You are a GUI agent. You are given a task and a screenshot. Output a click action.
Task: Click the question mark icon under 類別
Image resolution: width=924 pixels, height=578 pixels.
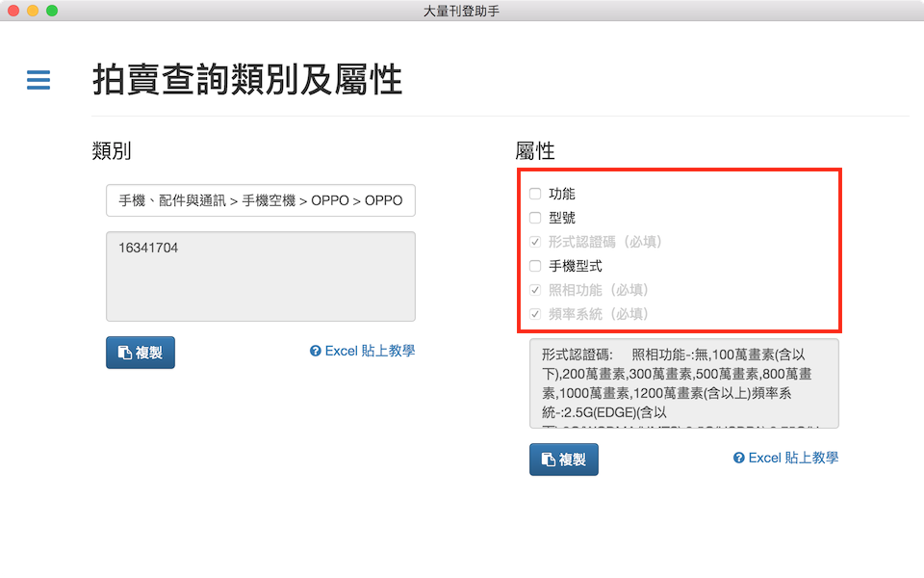tap(315, 352)
